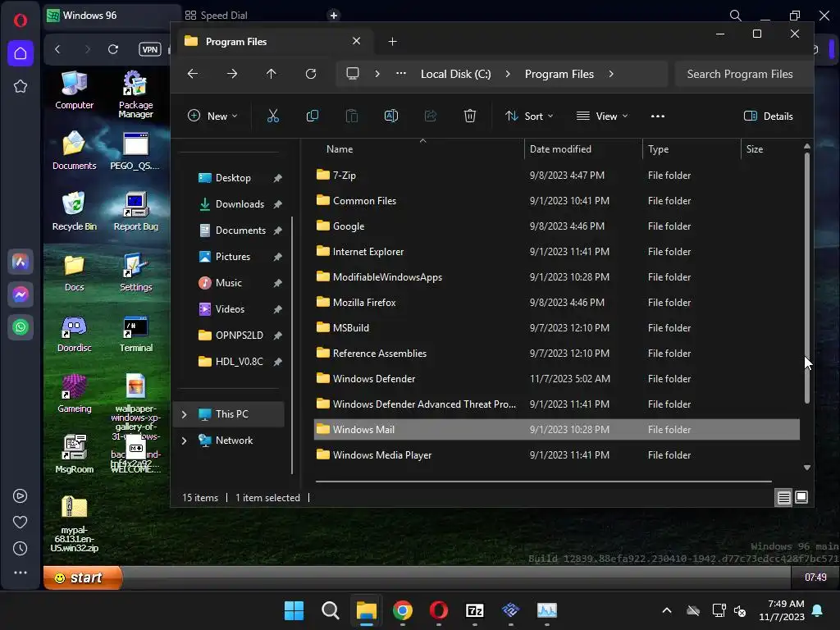Go up one folder level
The height and width of the screenshot is (630, 840).
271,74
